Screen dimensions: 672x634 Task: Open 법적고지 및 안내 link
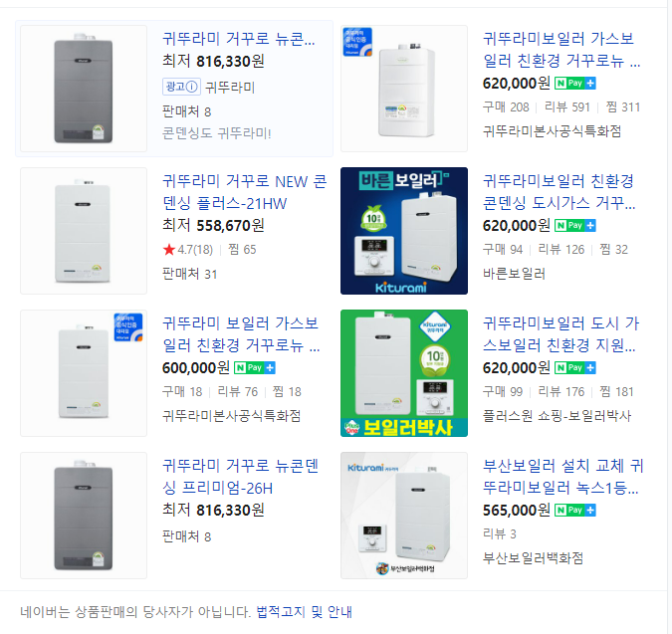point(304,612)
